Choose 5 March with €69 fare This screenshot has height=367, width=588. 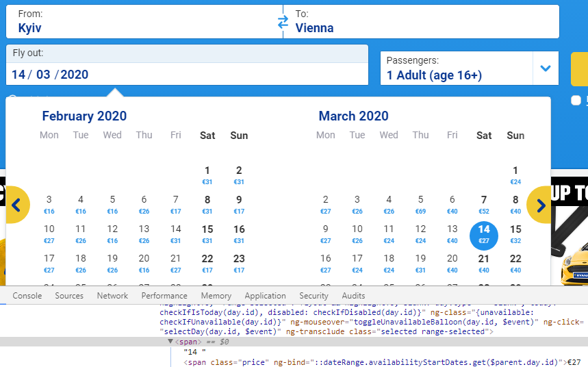[x=420, y=204]
